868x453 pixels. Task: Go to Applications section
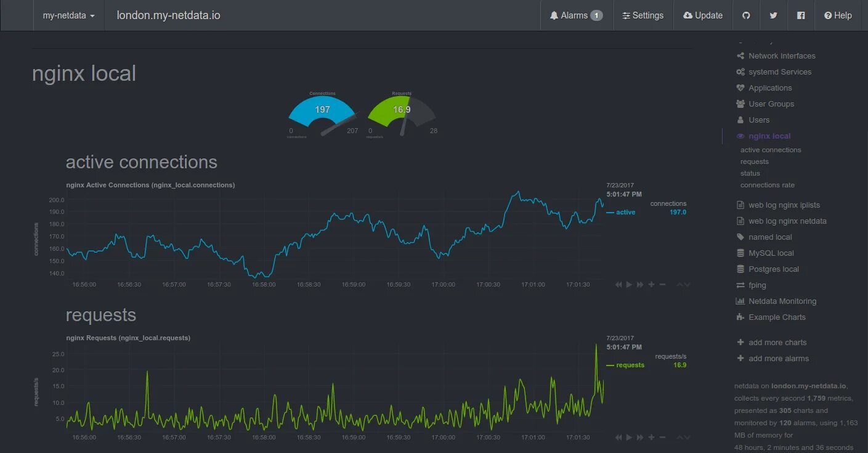(764, 88)
